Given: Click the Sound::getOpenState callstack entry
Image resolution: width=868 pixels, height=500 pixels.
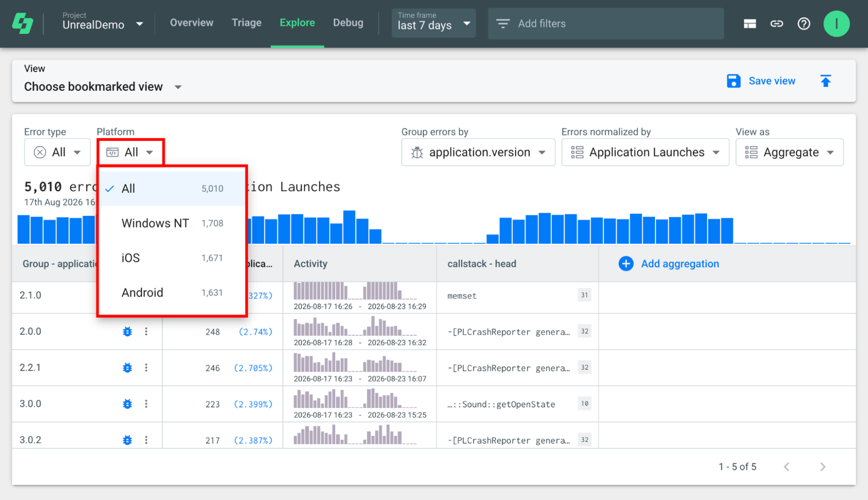Looking at the screenshot, I should [502, 404].
